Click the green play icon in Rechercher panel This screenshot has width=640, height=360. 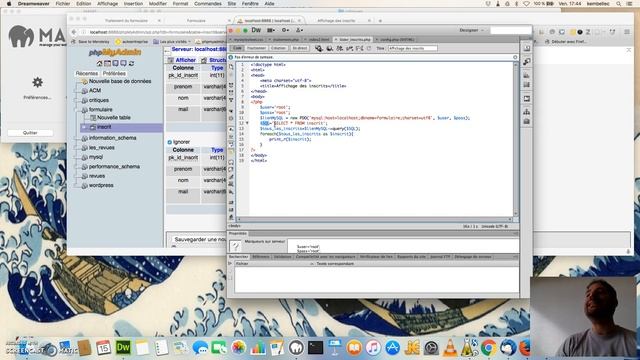coord(230,264)
